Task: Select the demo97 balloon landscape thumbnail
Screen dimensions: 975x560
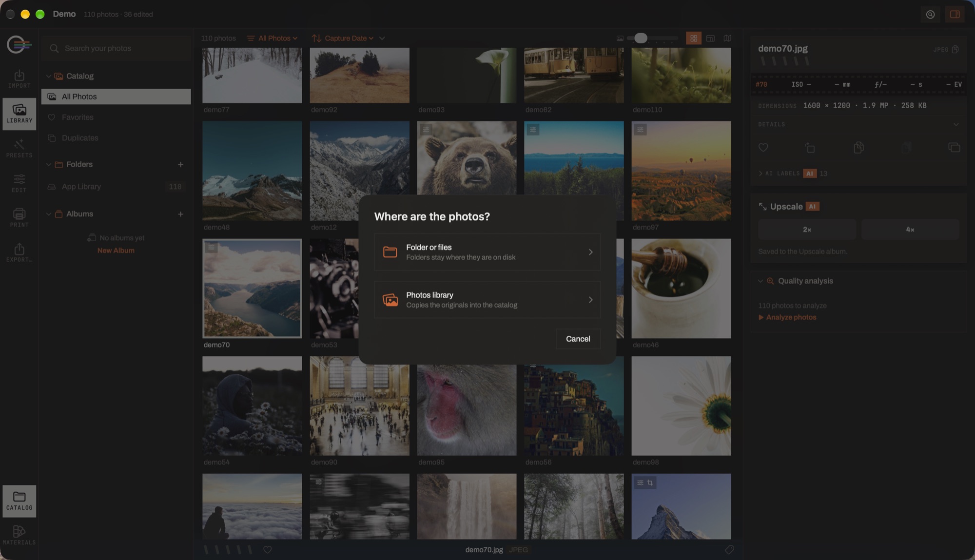Action: click(x=681, y=171)
